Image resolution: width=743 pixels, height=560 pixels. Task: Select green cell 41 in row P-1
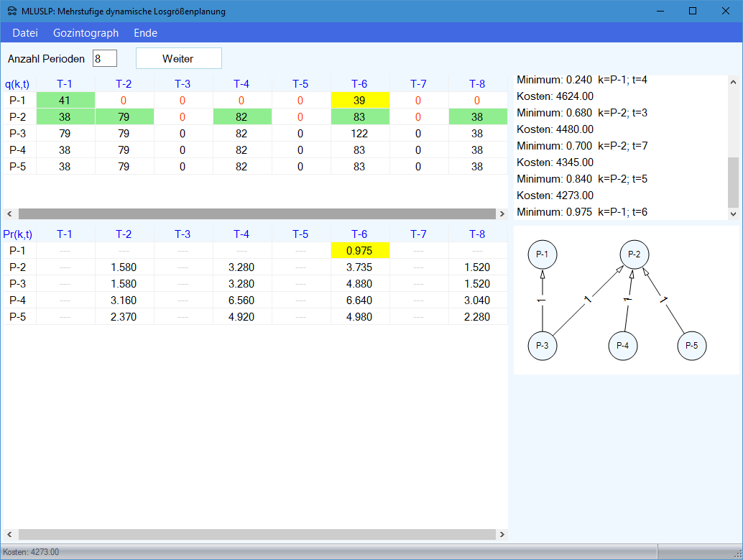pos(65,101)
